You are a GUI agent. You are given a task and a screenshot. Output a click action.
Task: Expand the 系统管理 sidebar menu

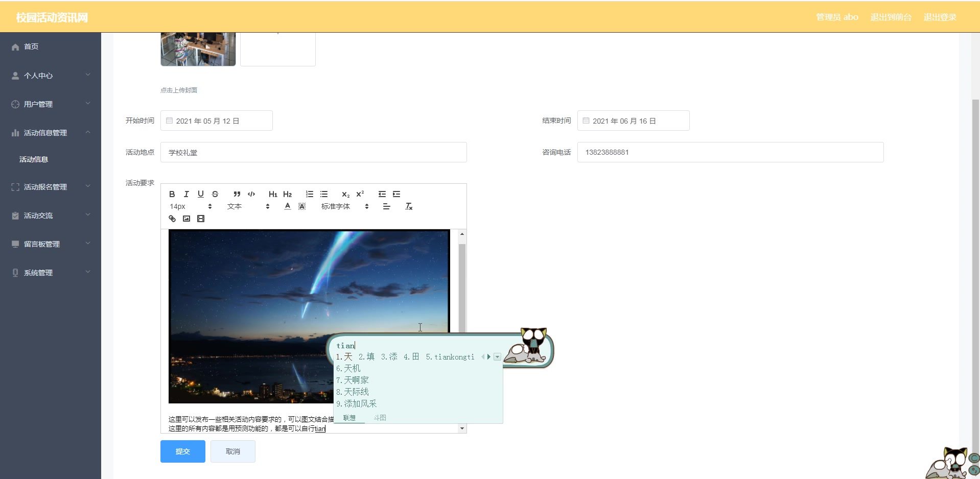pyautogui.click(x=51, y=273)
